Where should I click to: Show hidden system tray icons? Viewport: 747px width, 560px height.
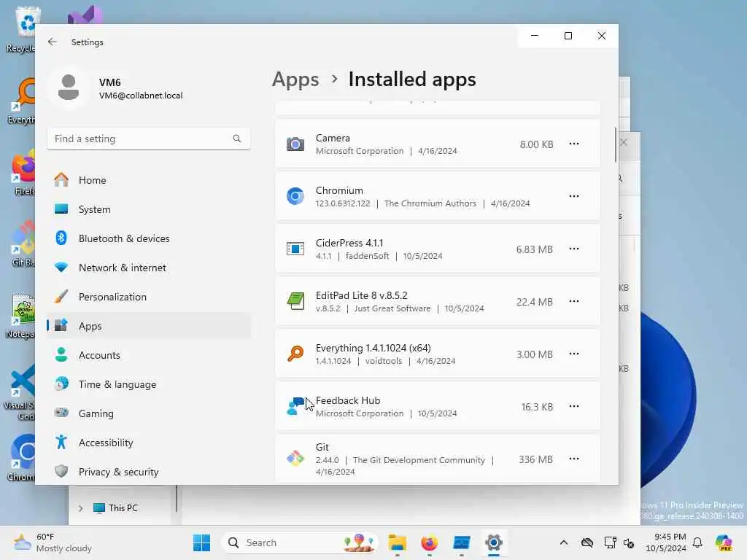564,542
